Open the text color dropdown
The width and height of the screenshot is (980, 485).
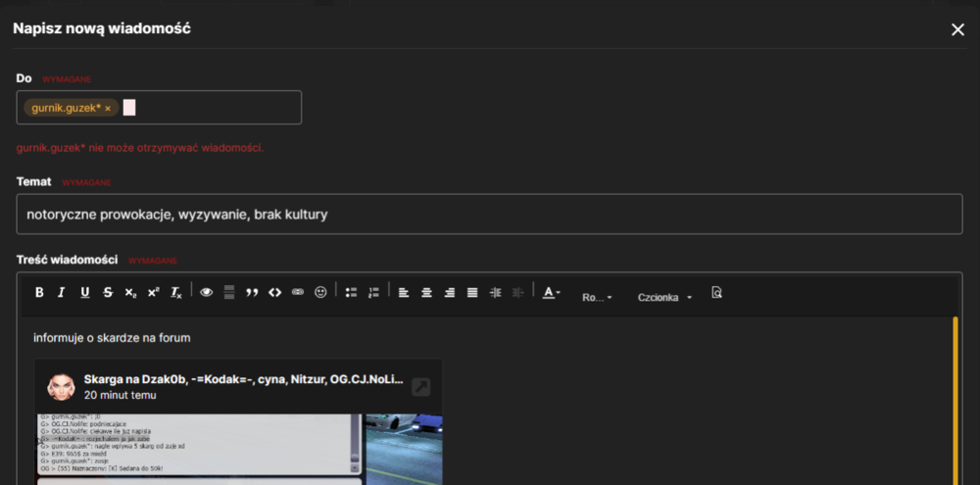click(551, 293)
